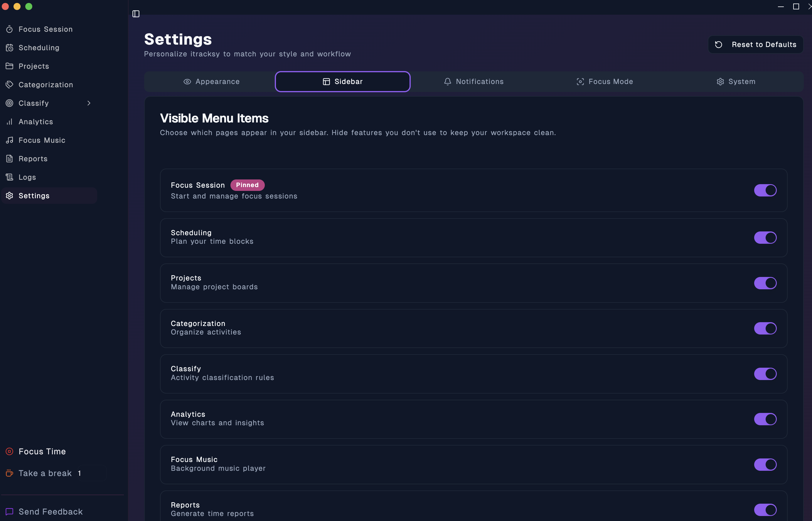The height and width of the screenshot is (521, 812).
Task: Open the Focus Mode settings tab
Action: point(605,82)
